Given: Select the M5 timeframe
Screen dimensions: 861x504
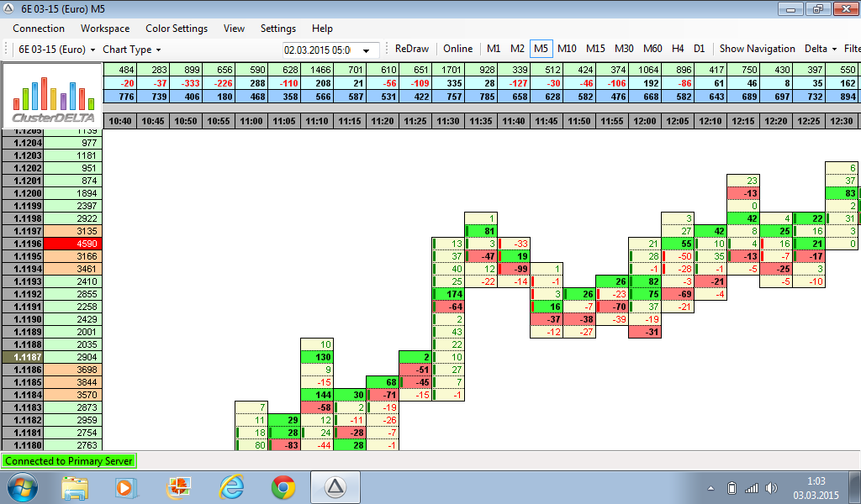Looking at the screenshot, I should tap(541, 49).
